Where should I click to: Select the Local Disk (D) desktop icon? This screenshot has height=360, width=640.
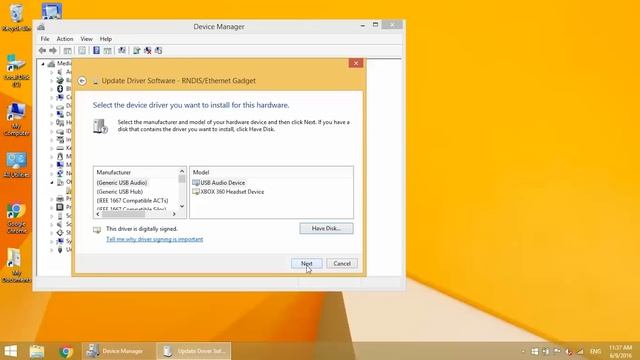pos(16,71)
